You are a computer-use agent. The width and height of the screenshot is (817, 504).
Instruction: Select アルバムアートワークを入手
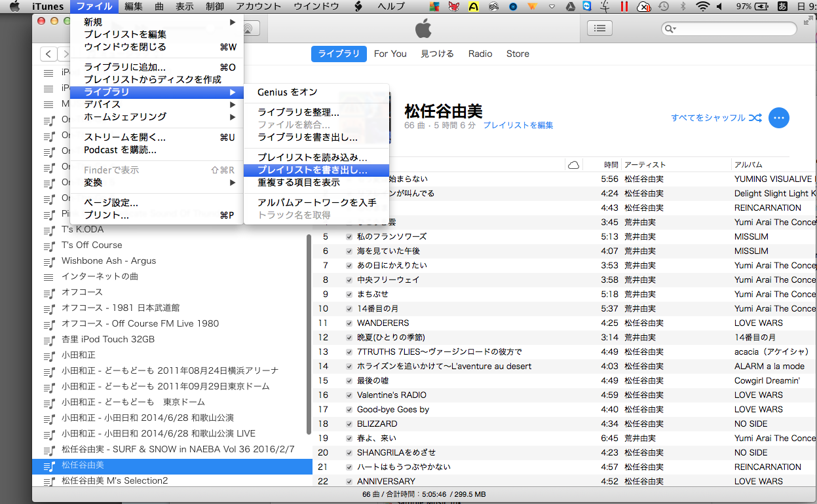click(316, 203)
